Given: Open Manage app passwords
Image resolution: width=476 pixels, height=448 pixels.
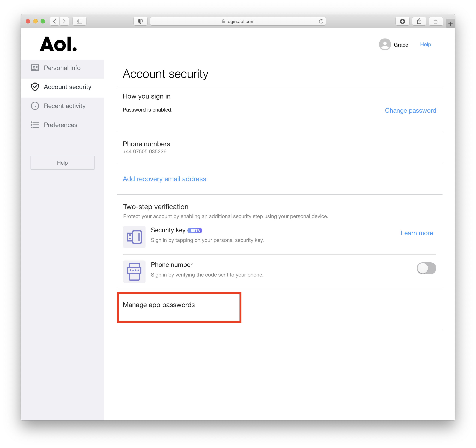Looking at the screenshot, I should coord(159,305).
